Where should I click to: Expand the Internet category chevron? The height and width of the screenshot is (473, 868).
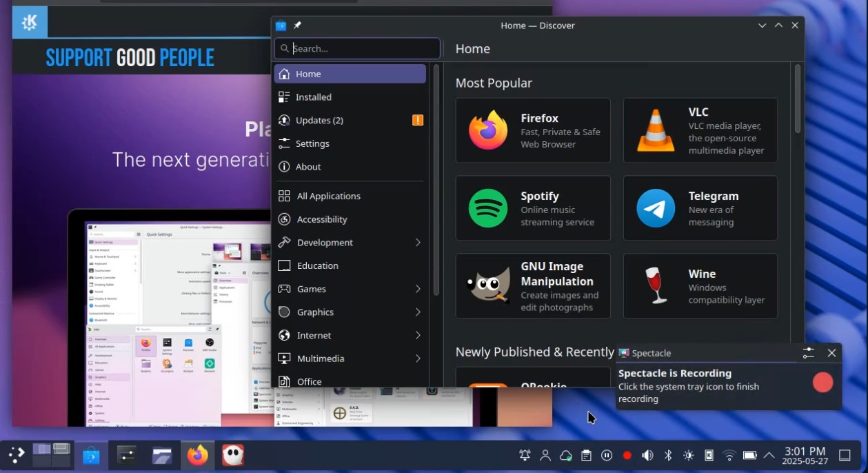418,335
